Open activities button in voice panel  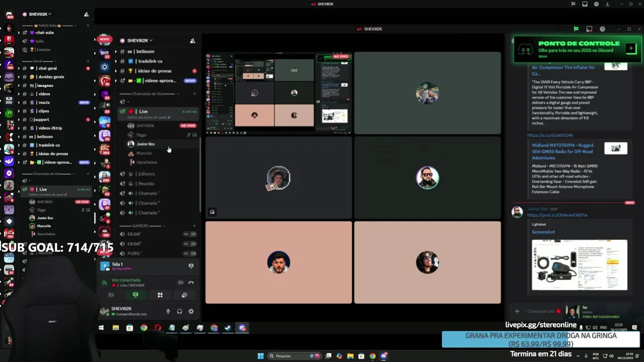160,295
